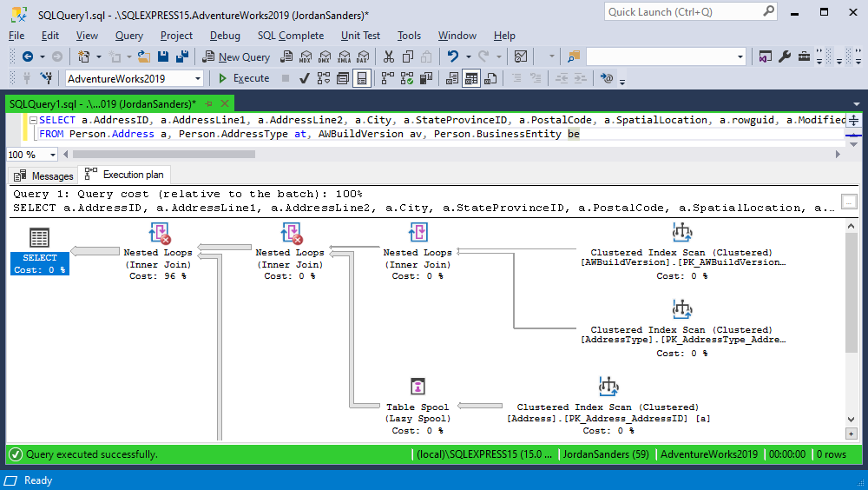Screen dimensions: 868x490
Task: Switch to the Messages tab
Action: tap(43, 175)
